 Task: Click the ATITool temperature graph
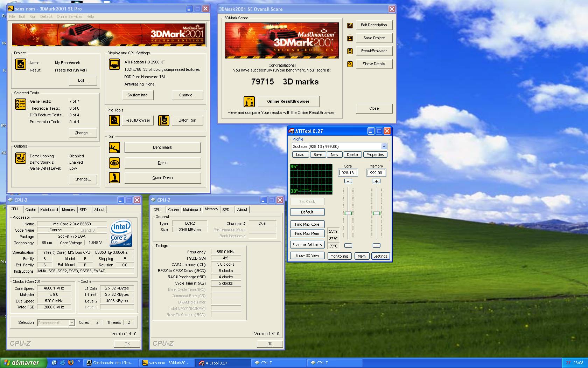[311, 179]
